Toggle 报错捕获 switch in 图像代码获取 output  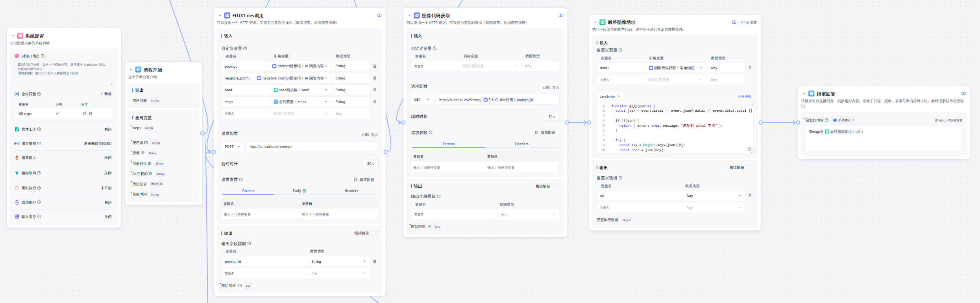click(556, 186)
